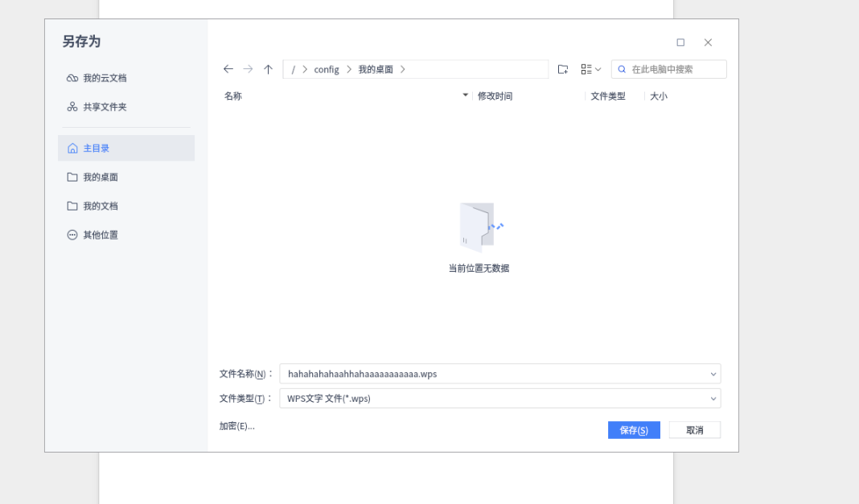Select 我的桌面 in sidebar

100,177
